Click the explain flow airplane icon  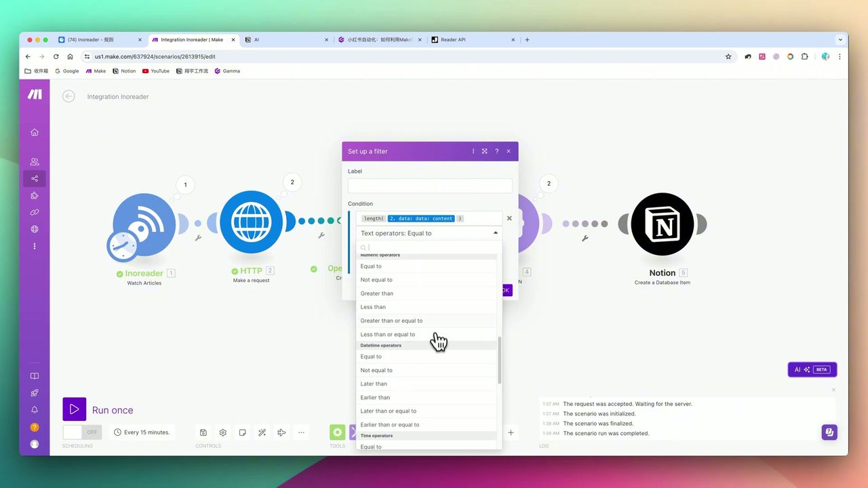tap(281, 432)
